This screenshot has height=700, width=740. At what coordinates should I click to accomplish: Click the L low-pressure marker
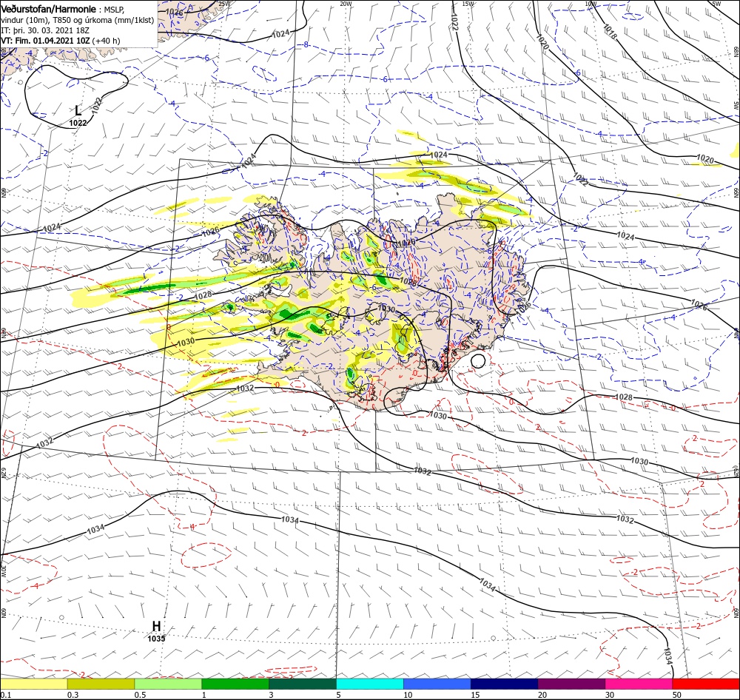78,111
